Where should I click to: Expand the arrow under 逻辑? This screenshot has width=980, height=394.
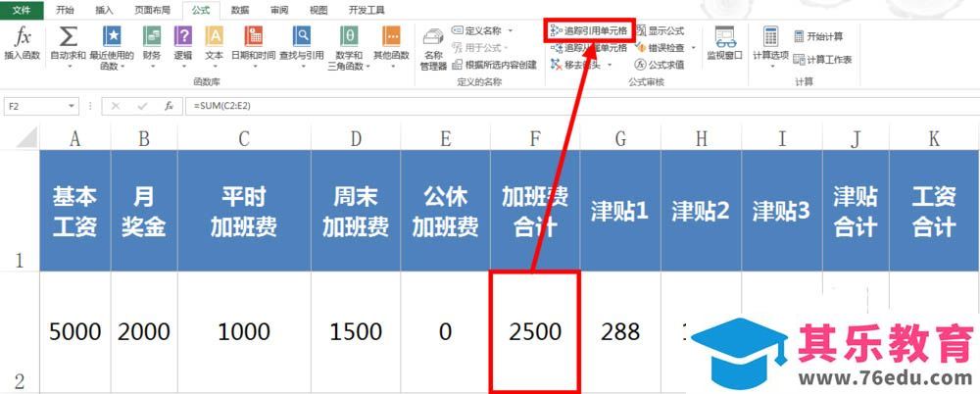pyautogui.click(x=183, y=66)
